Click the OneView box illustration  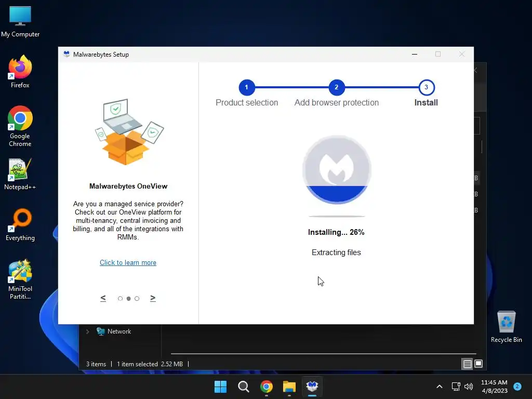(x=129, y=131)
